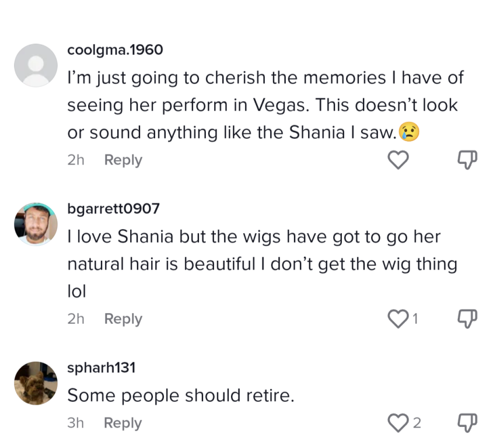Visit the spharh131 profile from username
Screen dimensions: 493x448
(x=102, y=368)
